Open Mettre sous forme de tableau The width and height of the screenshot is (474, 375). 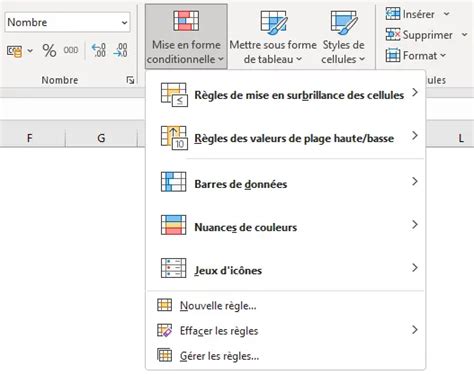273,37
